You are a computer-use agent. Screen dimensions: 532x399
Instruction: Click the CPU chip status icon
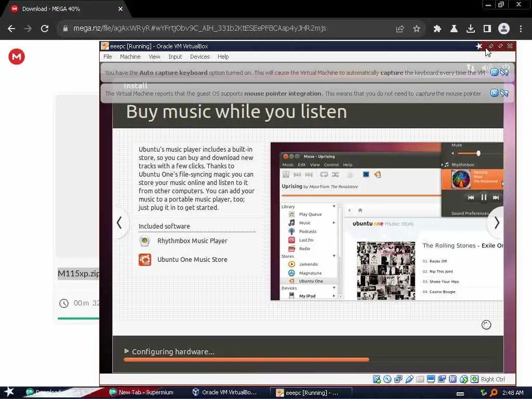(x=453, y=379)
